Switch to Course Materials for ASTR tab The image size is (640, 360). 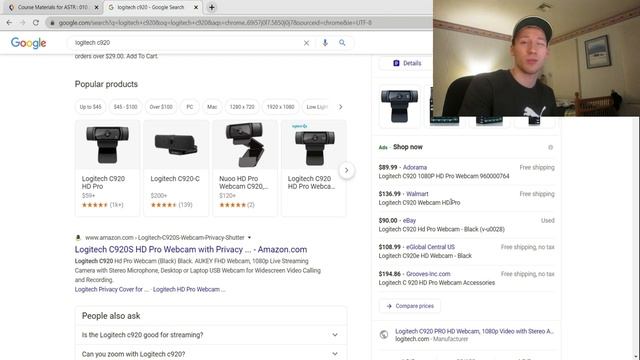click(x=52, y=7)
